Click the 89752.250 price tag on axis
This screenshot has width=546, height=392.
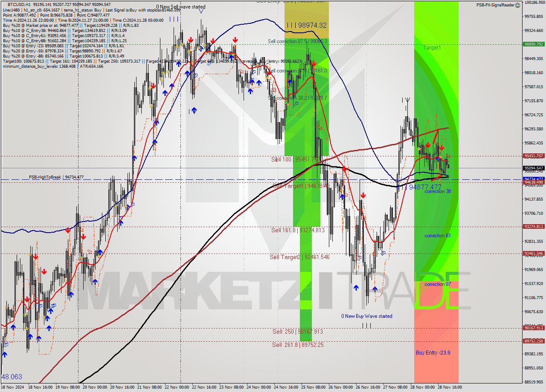click(x=534, y=341)
